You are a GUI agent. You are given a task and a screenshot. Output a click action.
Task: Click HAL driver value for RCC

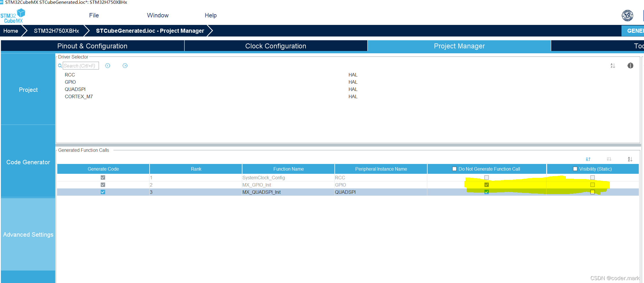tap(353, 75)
